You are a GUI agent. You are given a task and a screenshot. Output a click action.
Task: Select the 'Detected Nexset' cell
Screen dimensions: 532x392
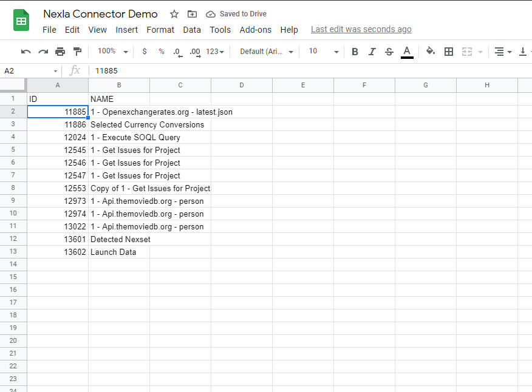click(x=119, y=239)
